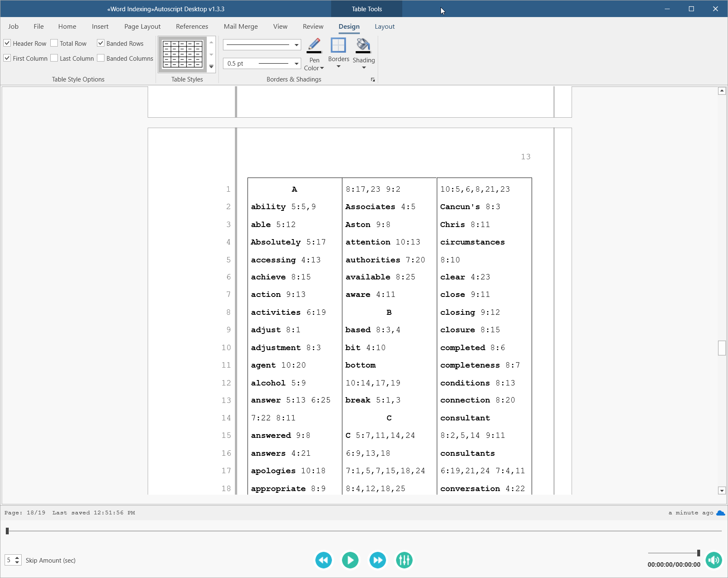Image resolution: width=728 pixels, height=578 pixels.
Task: Open the border line style dropdown
Action: [296, 45]
